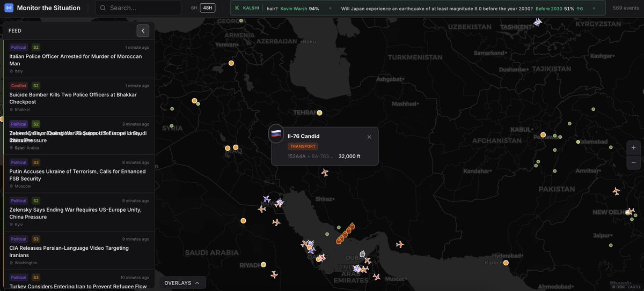
Task: Switch time range to 6H
Action: coord(194,8)
